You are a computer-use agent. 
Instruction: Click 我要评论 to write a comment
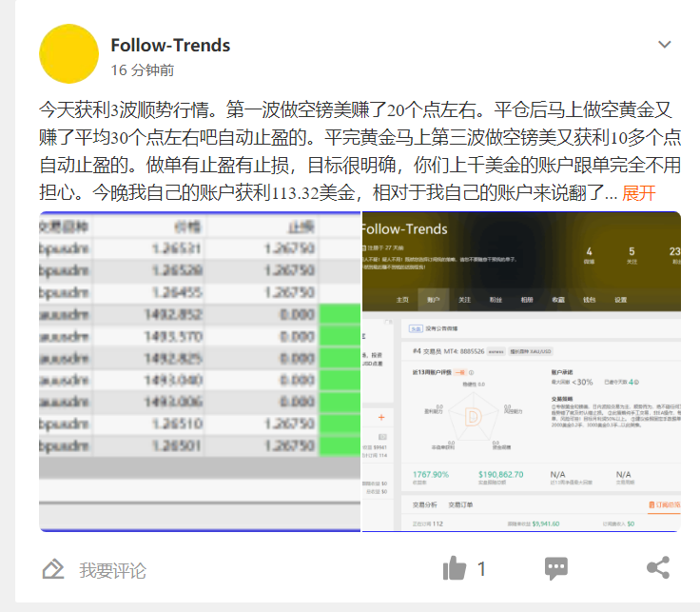coord(112,570)
